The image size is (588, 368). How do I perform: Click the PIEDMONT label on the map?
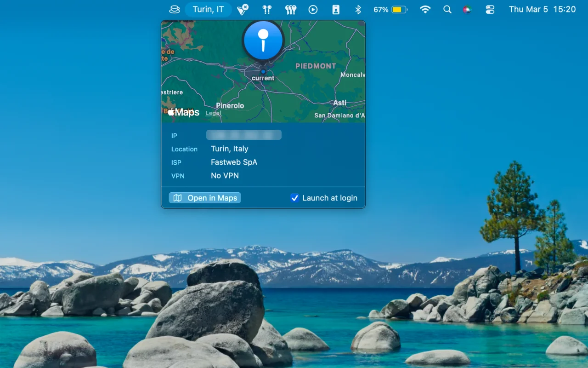(316, 66)
